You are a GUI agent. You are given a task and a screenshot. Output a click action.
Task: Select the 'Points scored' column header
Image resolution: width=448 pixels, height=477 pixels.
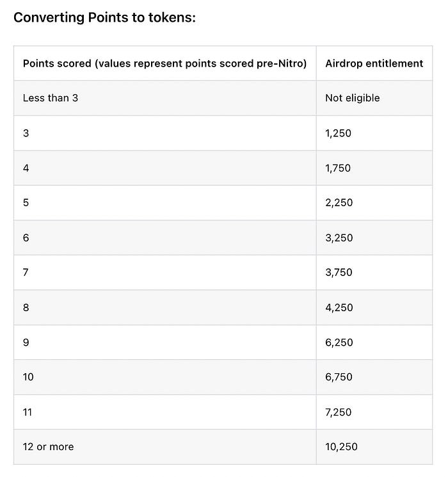tap(165, 63)
